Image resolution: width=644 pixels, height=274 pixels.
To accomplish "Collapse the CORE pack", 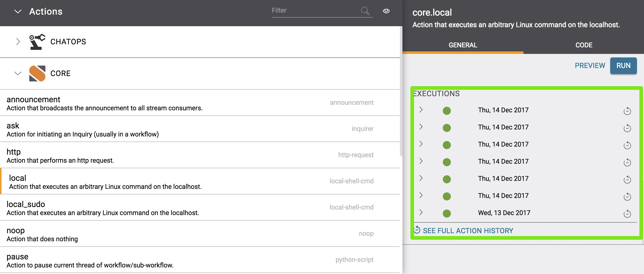I will [x=18, y=74].
